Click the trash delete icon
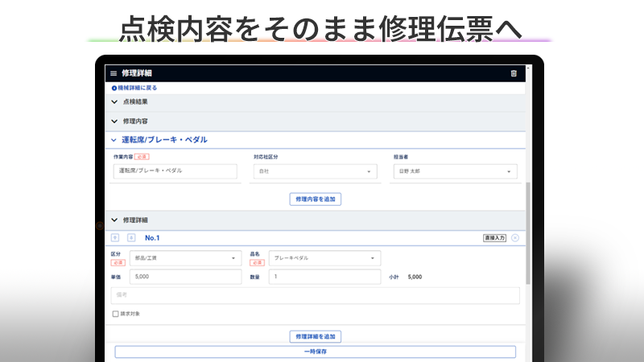Image resolution: width=644 pixels, height=362 pixels. pos(514,73)
